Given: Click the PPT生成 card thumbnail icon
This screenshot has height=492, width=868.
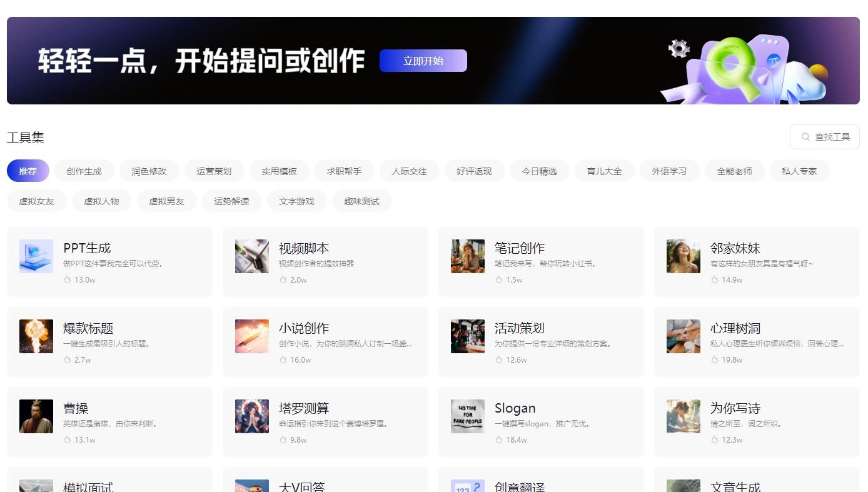Looking at the screenshot, I should tap(36, 256).
